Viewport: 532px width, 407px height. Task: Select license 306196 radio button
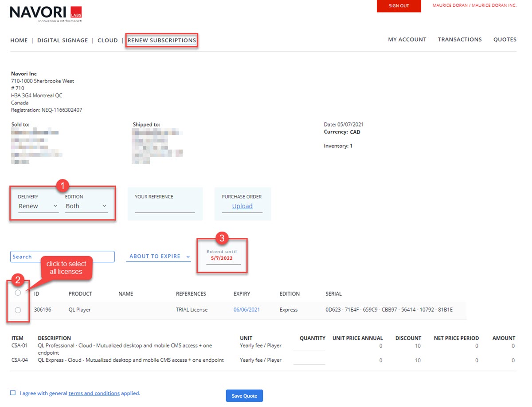tap(18, 310)
